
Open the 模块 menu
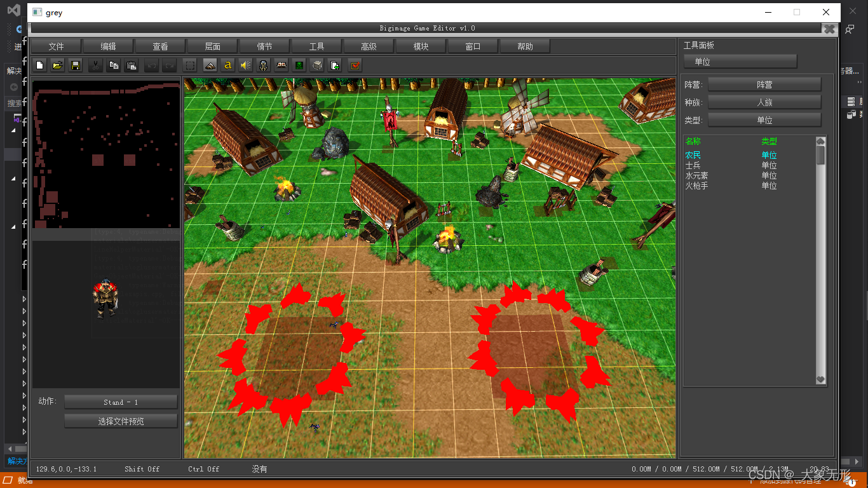pos(421,46)
